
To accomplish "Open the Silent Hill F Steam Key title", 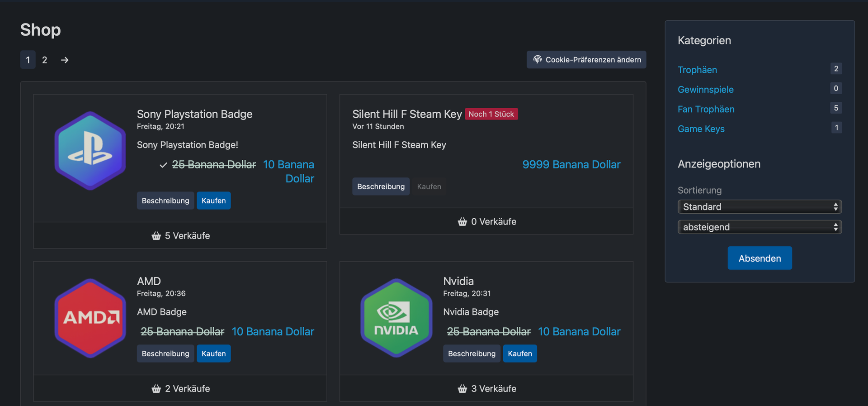I will [x=407, y=114].
